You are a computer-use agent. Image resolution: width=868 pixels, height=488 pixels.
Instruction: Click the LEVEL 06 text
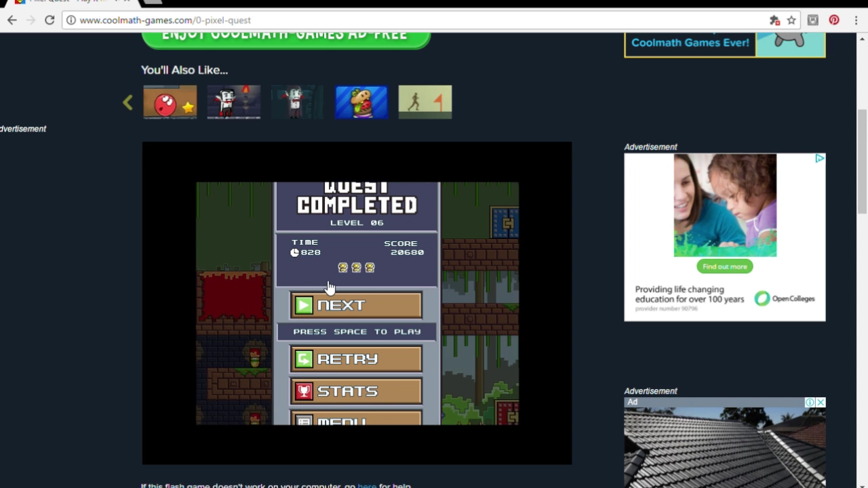tap(357, 222)
